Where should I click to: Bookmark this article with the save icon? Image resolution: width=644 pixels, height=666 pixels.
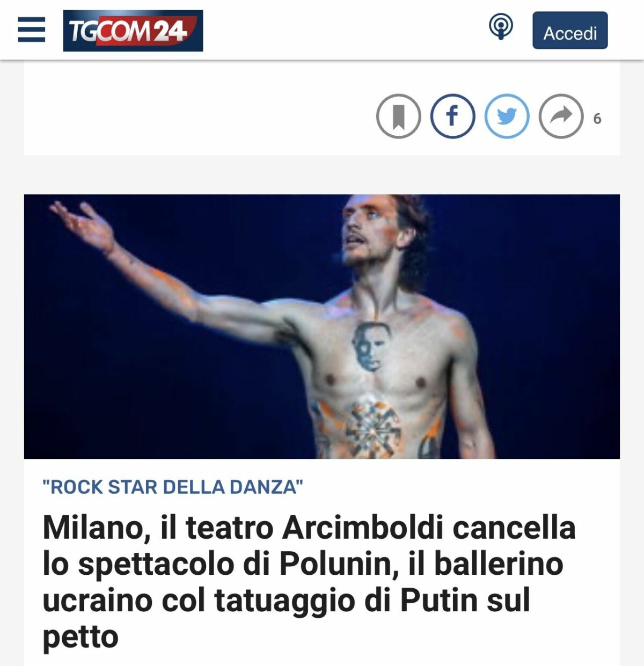[x=399, y=116]
